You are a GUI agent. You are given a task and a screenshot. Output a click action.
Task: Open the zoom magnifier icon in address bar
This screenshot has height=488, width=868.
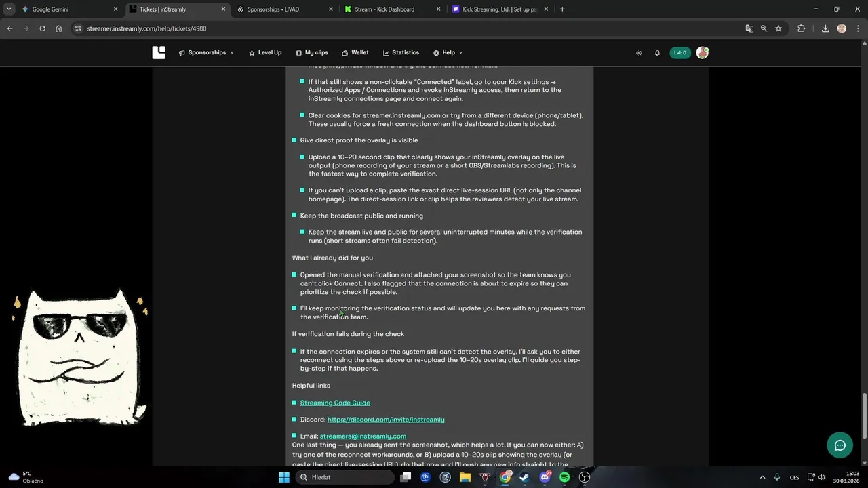coord(764,28)
